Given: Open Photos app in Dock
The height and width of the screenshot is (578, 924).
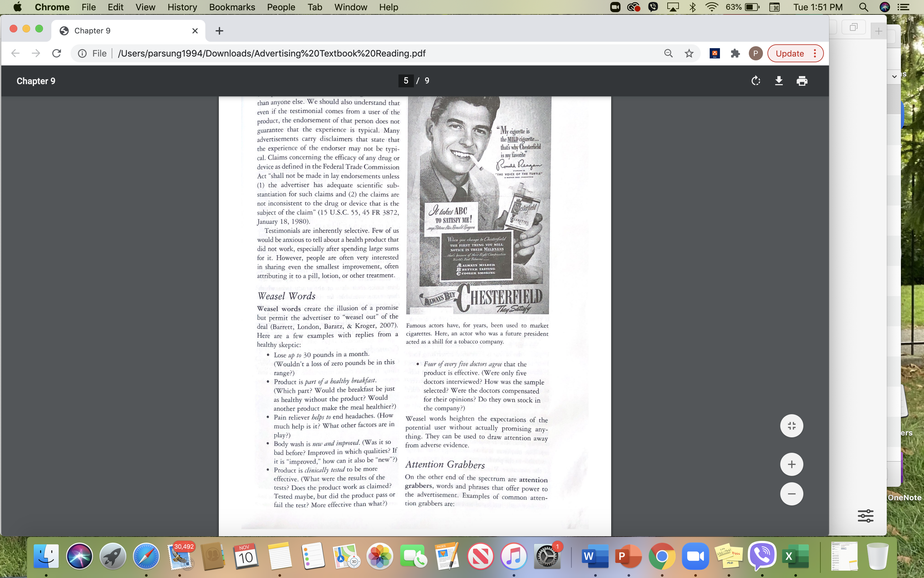Looking at the screenshot, I should 380,556.
